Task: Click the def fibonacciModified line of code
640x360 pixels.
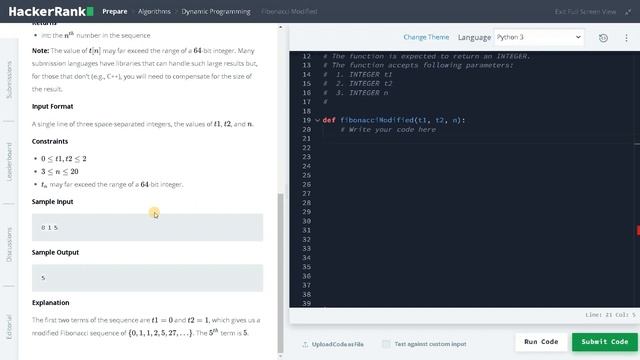Action: point(393,120)
